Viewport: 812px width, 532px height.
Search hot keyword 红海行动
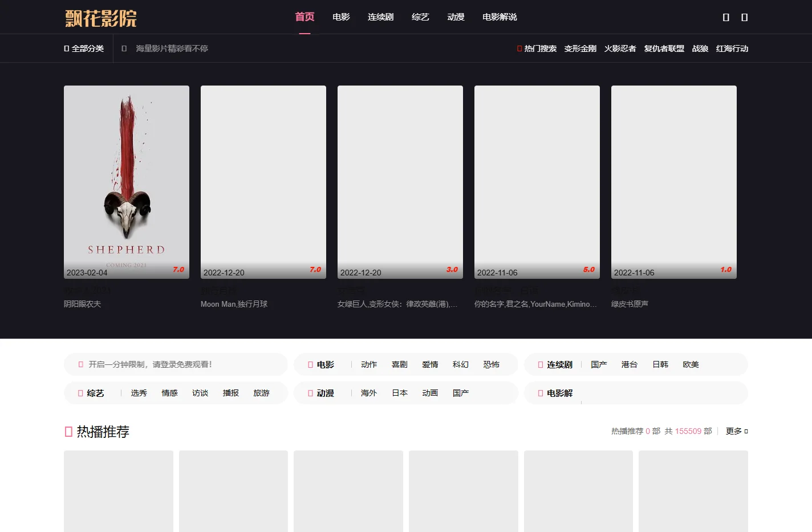[732, 48]
